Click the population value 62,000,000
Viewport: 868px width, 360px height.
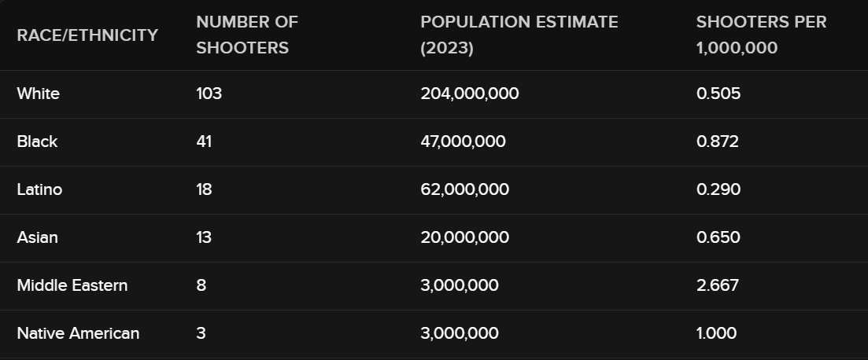(464, 190)
